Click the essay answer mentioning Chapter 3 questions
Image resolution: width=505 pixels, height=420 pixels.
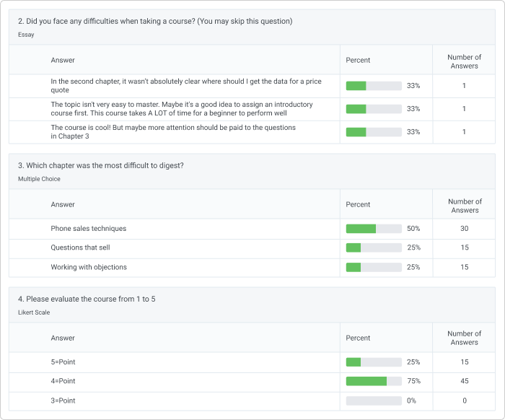(173, 131)
